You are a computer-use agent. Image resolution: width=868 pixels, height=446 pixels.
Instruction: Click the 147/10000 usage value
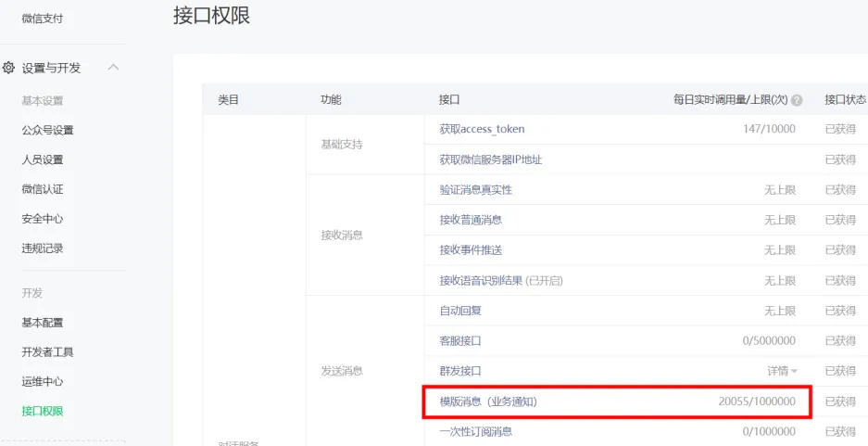(x=769, y=129)
